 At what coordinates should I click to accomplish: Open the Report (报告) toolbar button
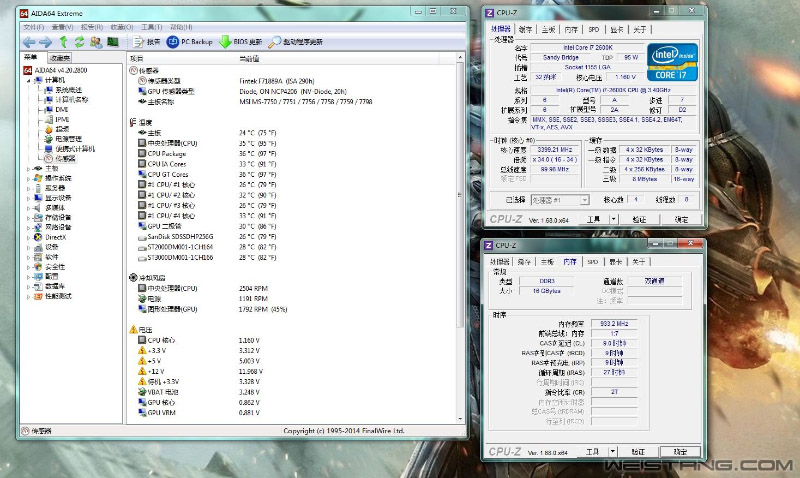146,42
